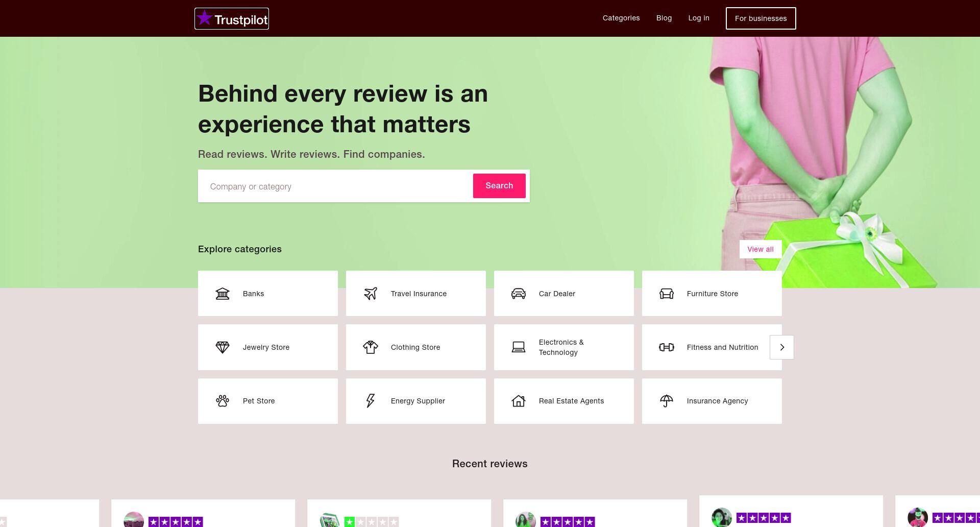This screenshot has width=980, height=527.
Task: Click the Clothing Store shirt icon
Action: tap(371, 347)
